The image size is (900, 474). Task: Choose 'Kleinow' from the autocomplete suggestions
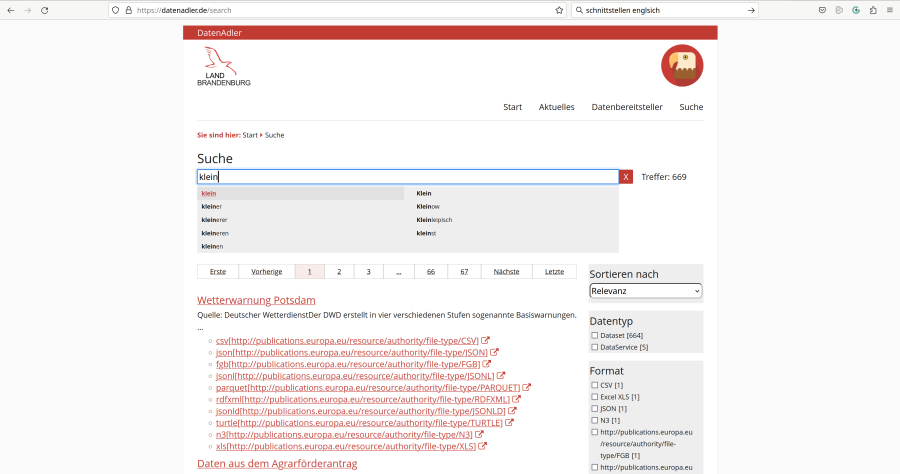428,206
